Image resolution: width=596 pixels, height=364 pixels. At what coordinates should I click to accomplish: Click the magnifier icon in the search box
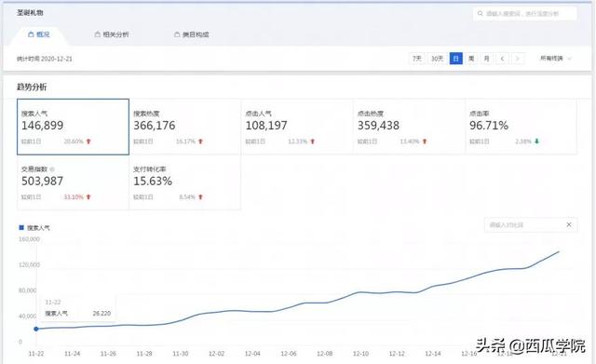coord(481,14)
